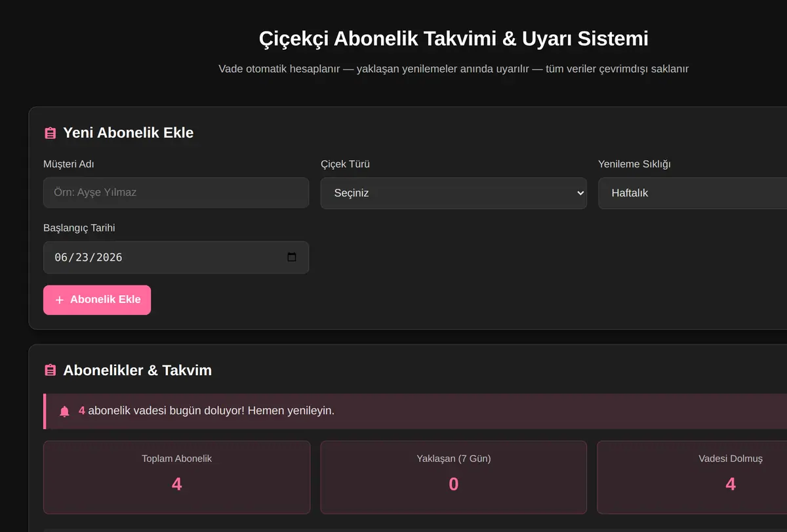
Task: Click the bell icon in the alert banner
Action: pyautogui.click(x=64, y=411)
